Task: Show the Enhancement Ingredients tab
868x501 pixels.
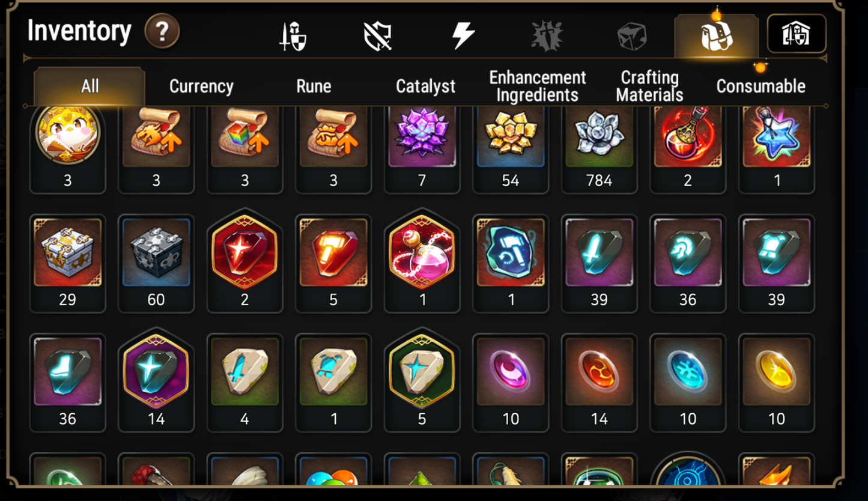Action: point(538,86)
